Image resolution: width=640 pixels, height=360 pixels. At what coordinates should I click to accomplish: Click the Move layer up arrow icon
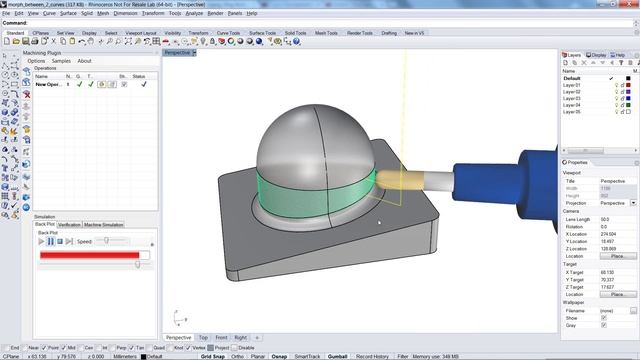[593, 63]
